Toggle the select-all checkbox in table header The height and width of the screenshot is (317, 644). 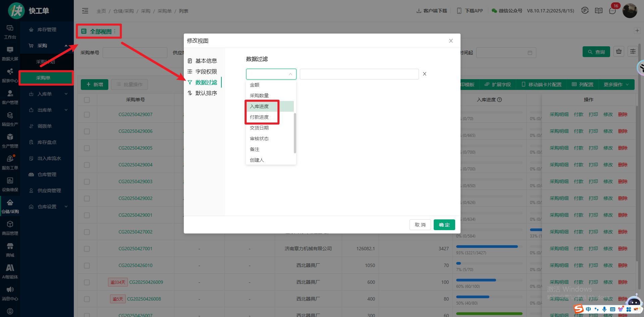(x=87, y=100)
